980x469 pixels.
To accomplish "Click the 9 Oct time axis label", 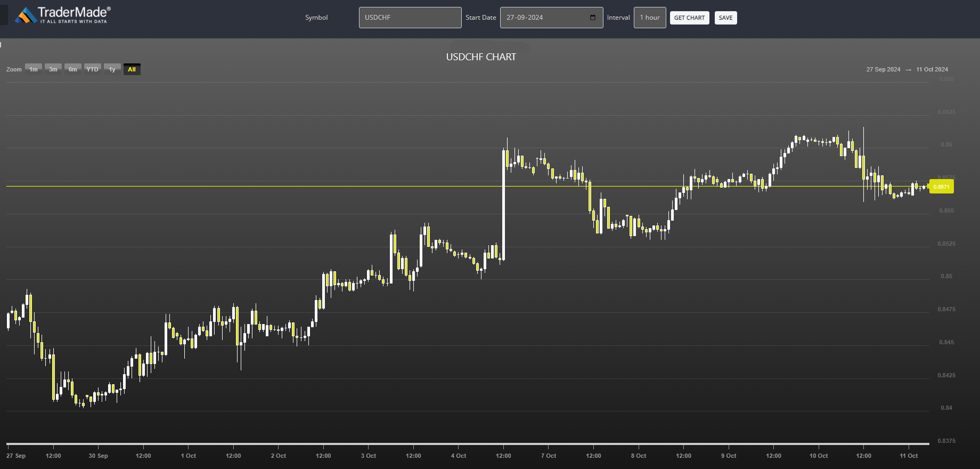I will tap(729, 456).
